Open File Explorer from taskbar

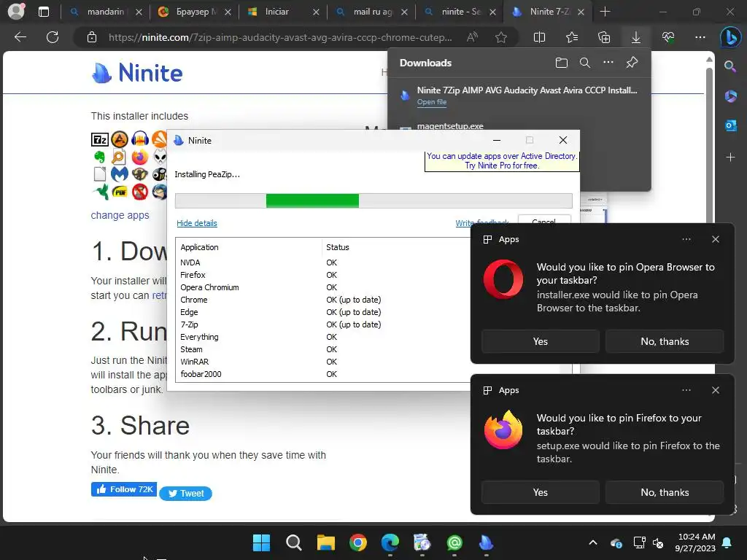pos(326,542)
